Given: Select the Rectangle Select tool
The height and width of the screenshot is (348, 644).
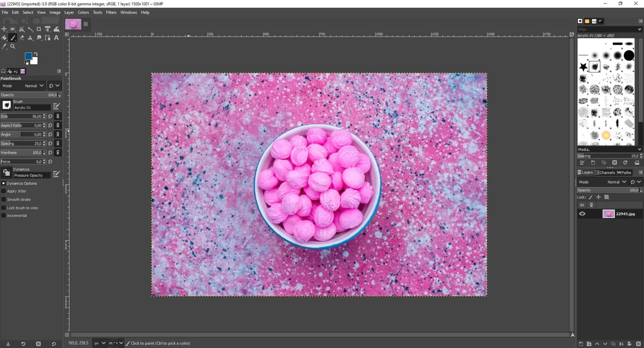Looking at the screenshot, I should tap(13, 29).
